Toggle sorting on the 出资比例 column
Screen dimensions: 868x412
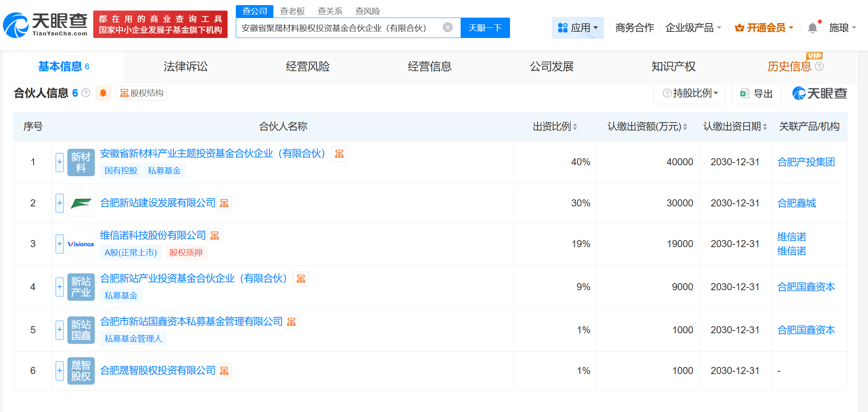click(575, 126)
